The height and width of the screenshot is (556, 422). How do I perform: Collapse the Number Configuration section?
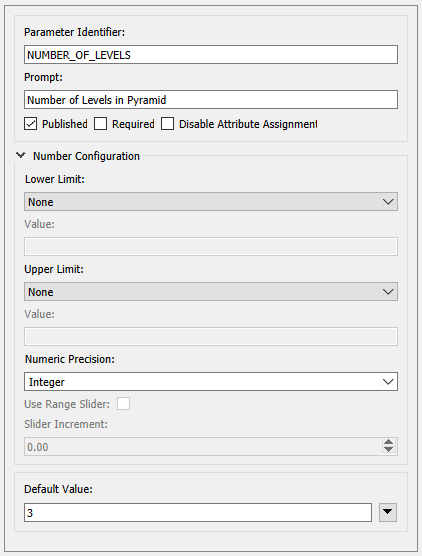21,155
